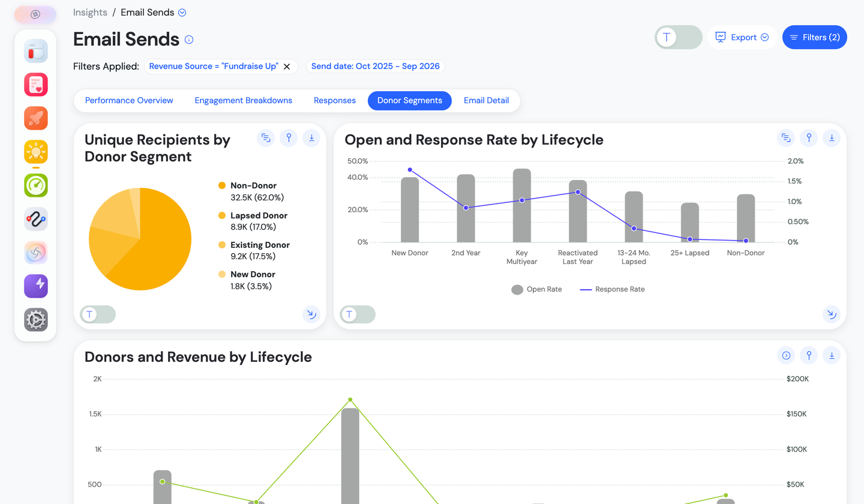Open chart options icon on Unique Recipients card

pos(266,138)
